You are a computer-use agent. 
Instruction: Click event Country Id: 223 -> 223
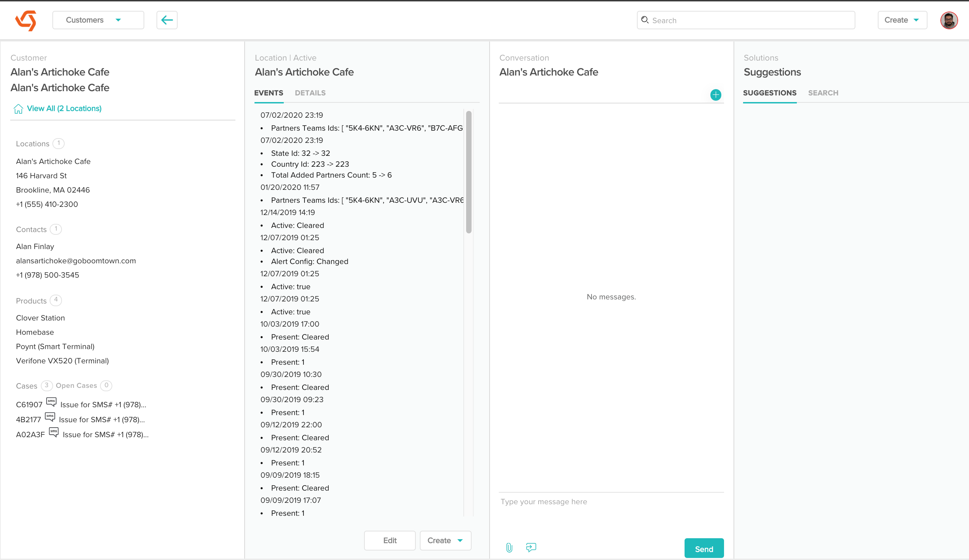point(310,164)
